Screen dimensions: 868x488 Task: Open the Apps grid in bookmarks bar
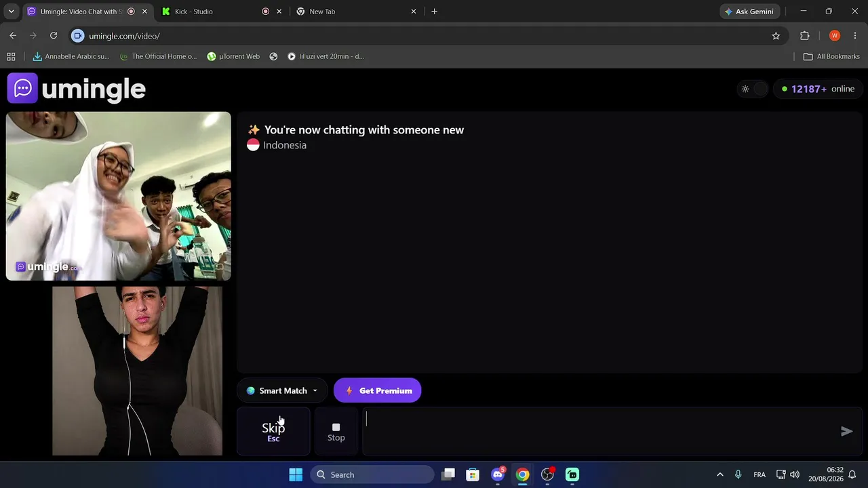11,56
